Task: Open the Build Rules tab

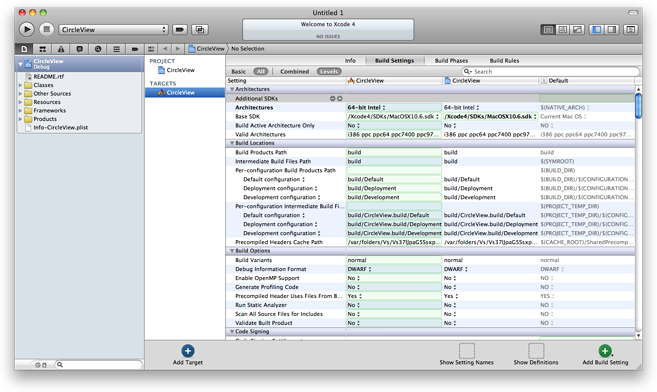Action: 504,61
